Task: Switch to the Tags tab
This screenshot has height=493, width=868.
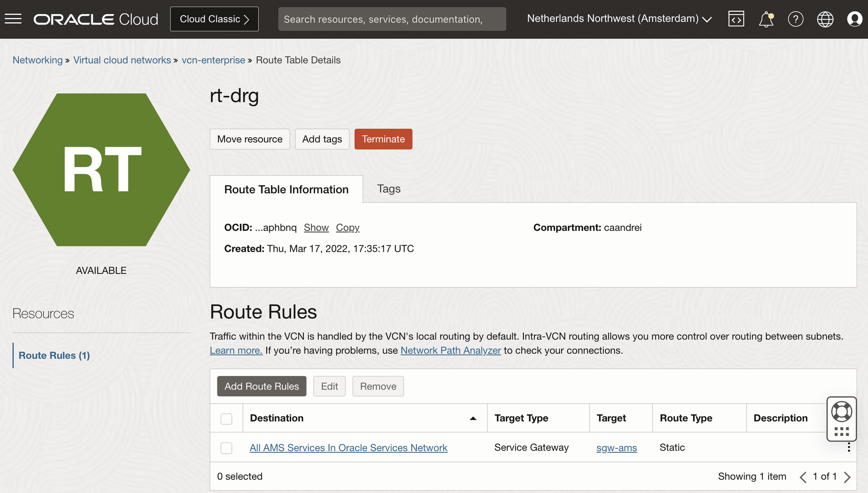Action: click(388, 189)
